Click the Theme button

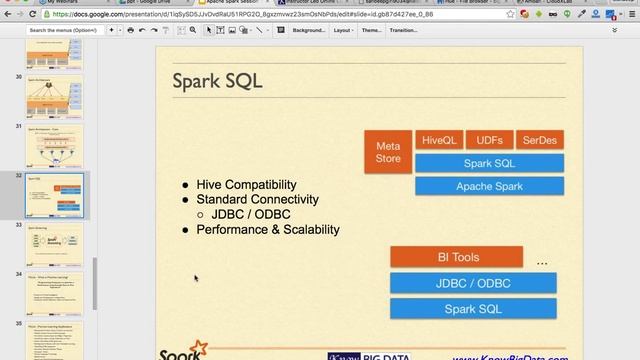[371, 30]
